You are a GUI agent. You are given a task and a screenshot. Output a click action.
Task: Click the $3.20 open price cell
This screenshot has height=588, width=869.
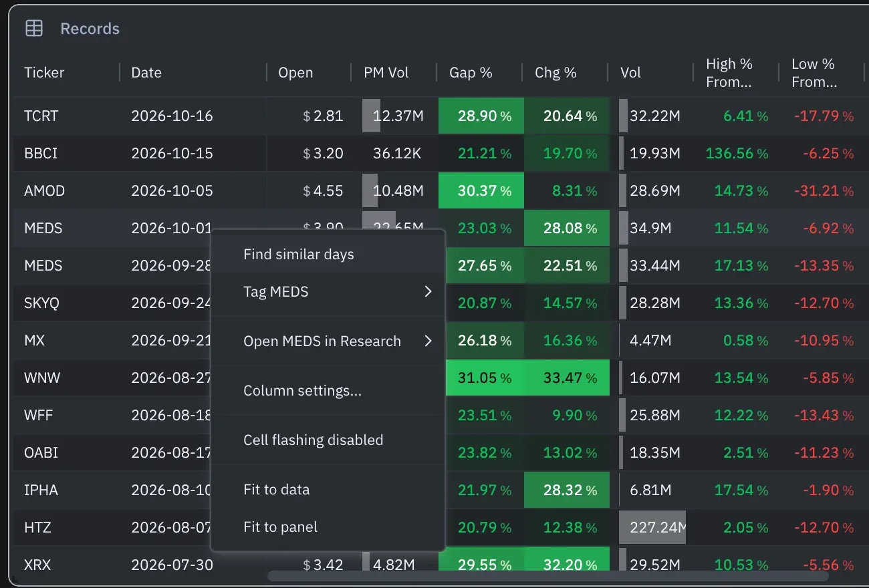[309, 154]
